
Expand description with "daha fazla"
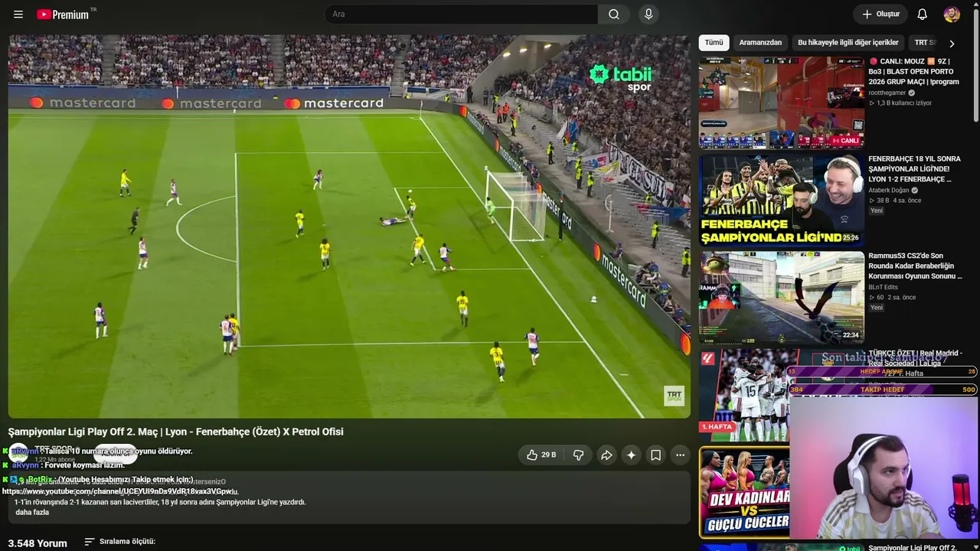(32, 513)
